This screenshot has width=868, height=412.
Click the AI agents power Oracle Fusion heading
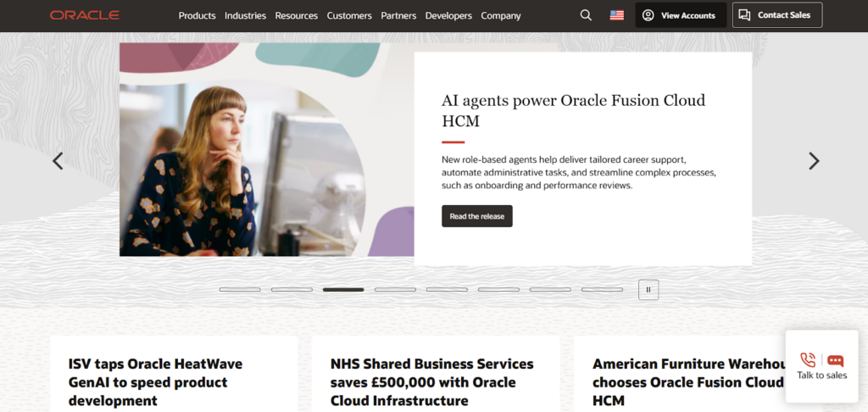574,110
